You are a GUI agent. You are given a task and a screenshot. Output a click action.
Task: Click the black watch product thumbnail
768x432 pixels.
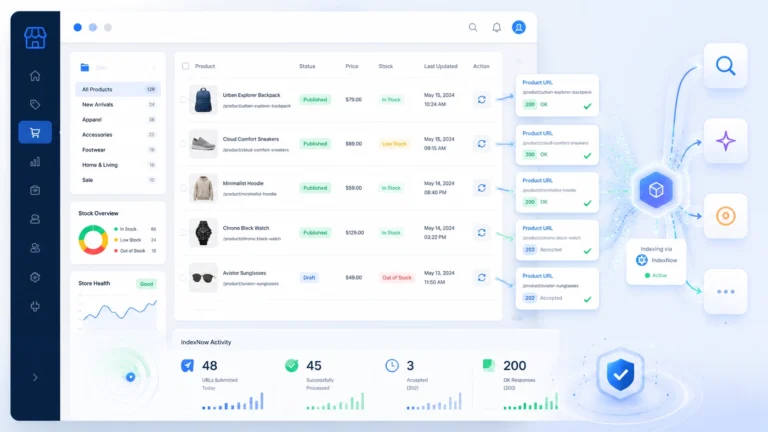pos(203,233)
